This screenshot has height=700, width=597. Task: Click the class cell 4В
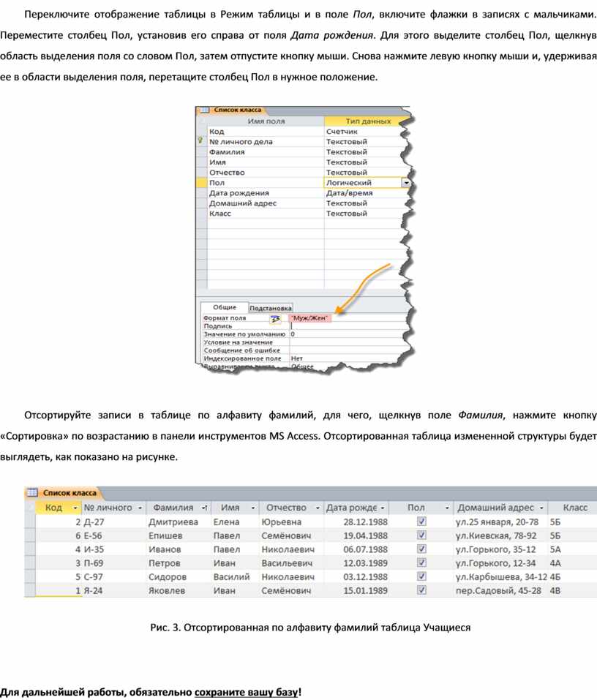555,590
